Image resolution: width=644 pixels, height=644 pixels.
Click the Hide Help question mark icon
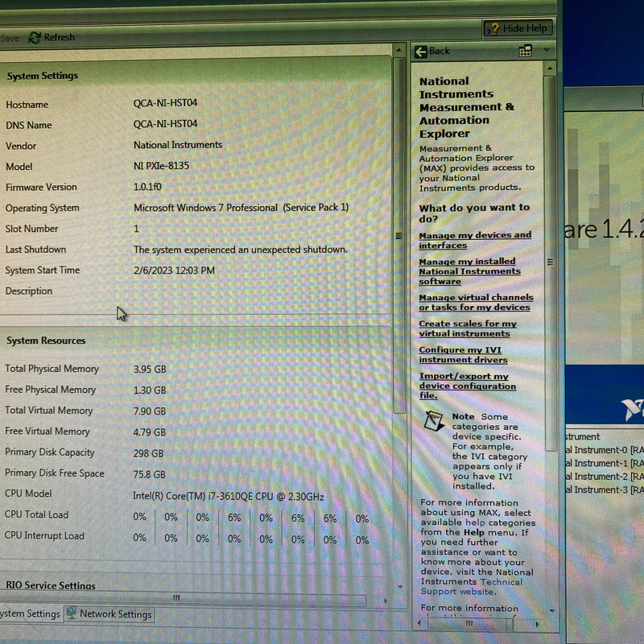tap(494, 27)
